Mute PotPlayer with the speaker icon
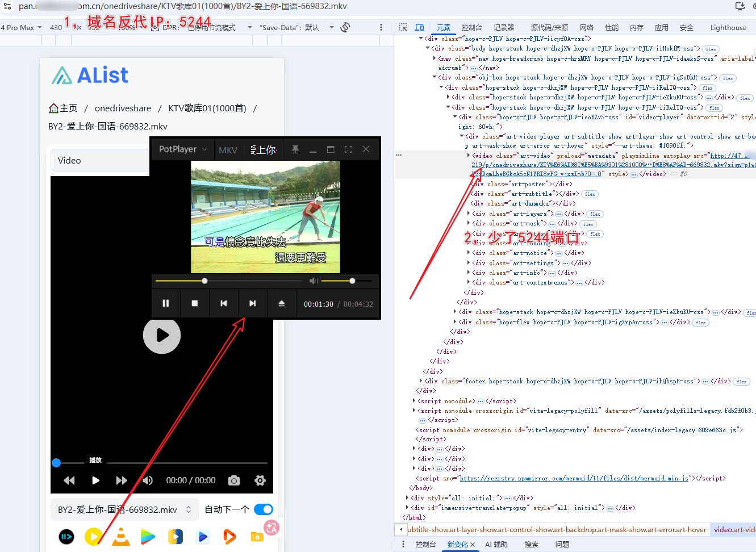This screenshot has height=552, width=756. click(314, 281)
